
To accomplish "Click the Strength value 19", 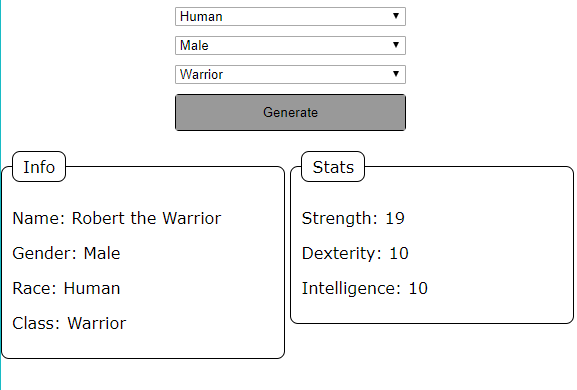I will pos(395,218).
